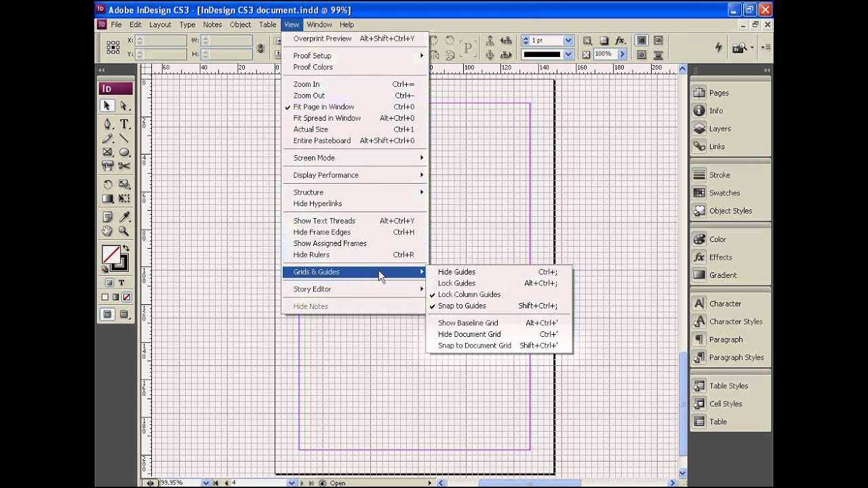Select the Free Transform tool
This screenshot has width=868, height=488.
click(124, 199)
